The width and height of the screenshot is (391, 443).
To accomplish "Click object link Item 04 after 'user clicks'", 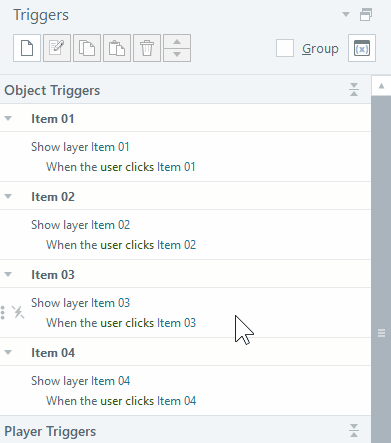I will click(177, 401).
